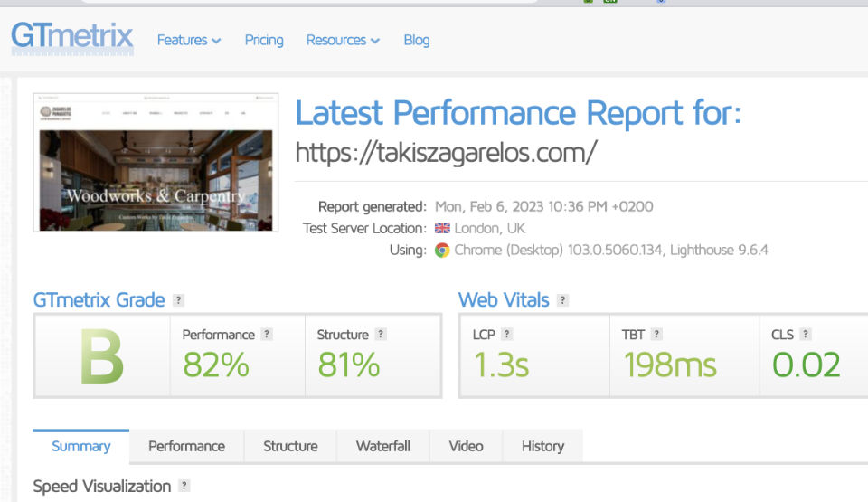868x502 pixels.
Task: Switch to the Performance tab
Action: [x=186, y=446]
